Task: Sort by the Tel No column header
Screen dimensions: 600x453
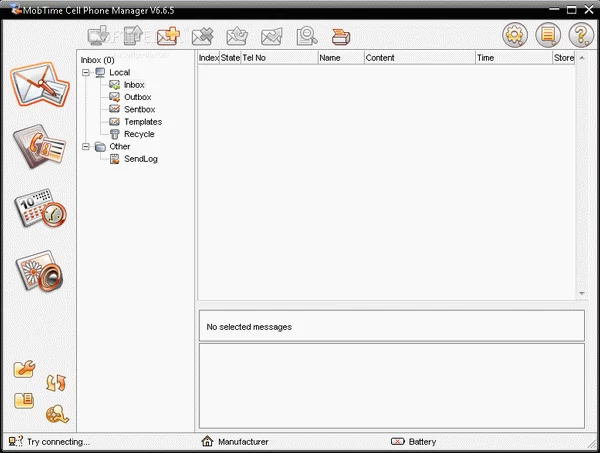Action: click(x=279, y=58)
